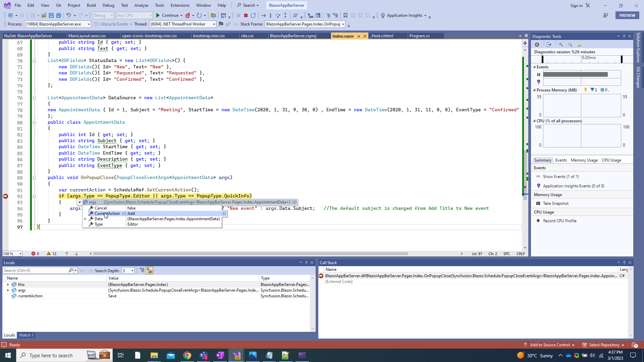The image size is (644, 362).
Task: Open the Process dropdown BlazorAppBarServer.exe
Action: pos(58,24)
